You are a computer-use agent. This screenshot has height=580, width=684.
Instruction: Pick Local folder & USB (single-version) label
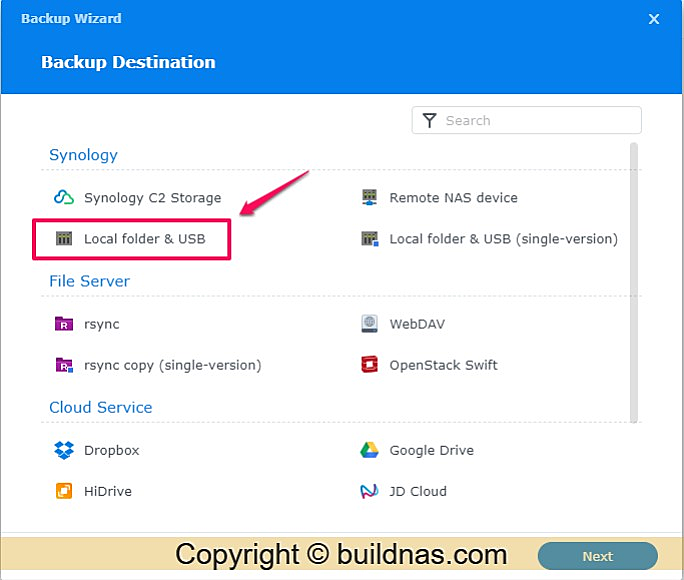click(x=503, y=239)
